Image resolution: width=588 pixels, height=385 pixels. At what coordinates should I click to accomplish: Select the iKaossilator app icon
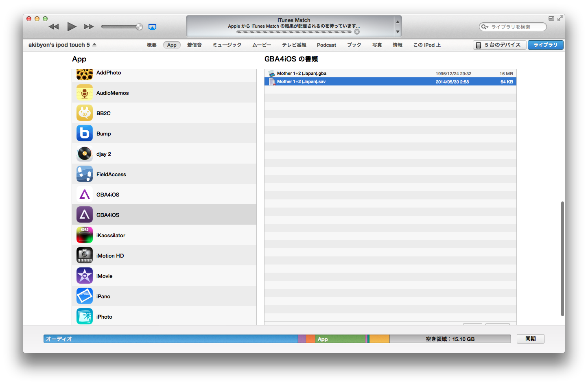(x=85, y=235)
